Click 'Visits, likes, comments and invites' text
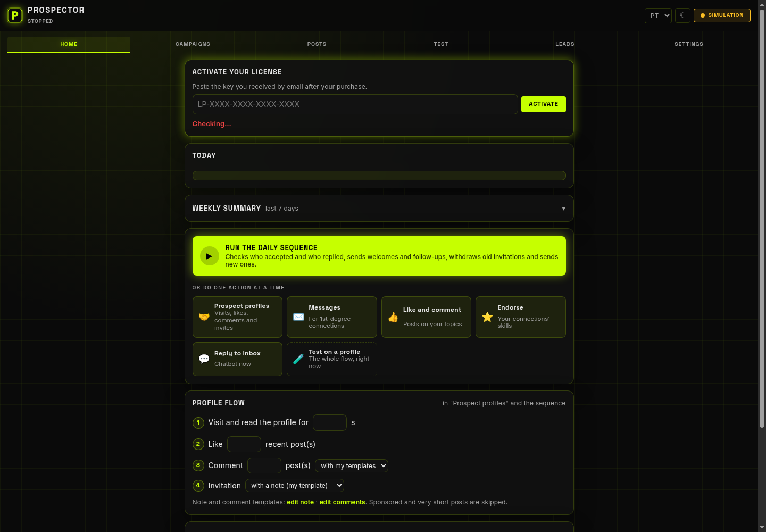This screenshot has width=766, height=532. click(x=236, y=320)
